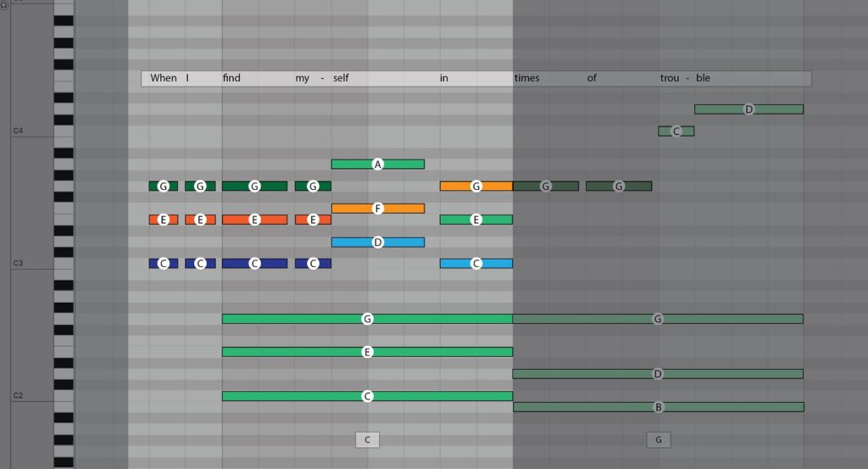Click the lyric word "When"
This screenshot has width=868, height=469.
(164, 78)
